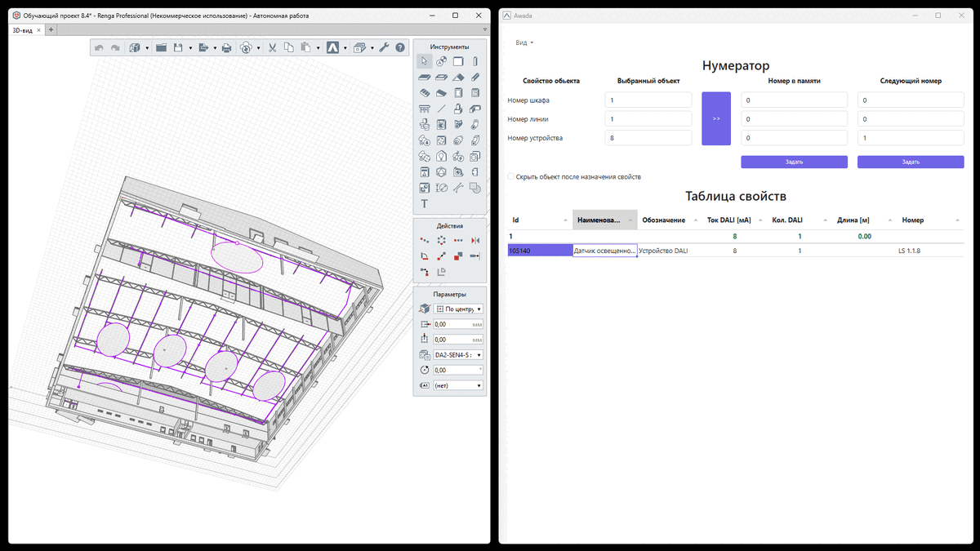Open the DA2-SEN4-S style dropdown
Viewport: 980px width, 551px height.
coord(458,355)
